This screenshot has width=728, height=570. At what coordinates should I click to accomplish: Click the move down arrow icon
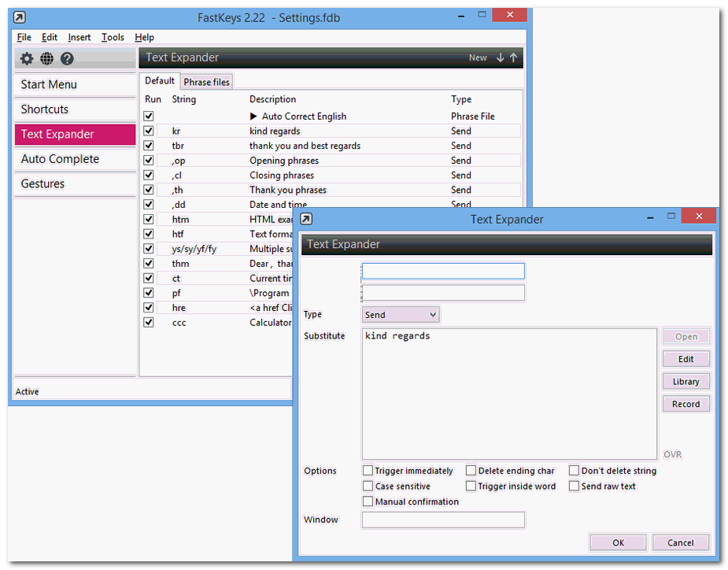click(500, 57)
